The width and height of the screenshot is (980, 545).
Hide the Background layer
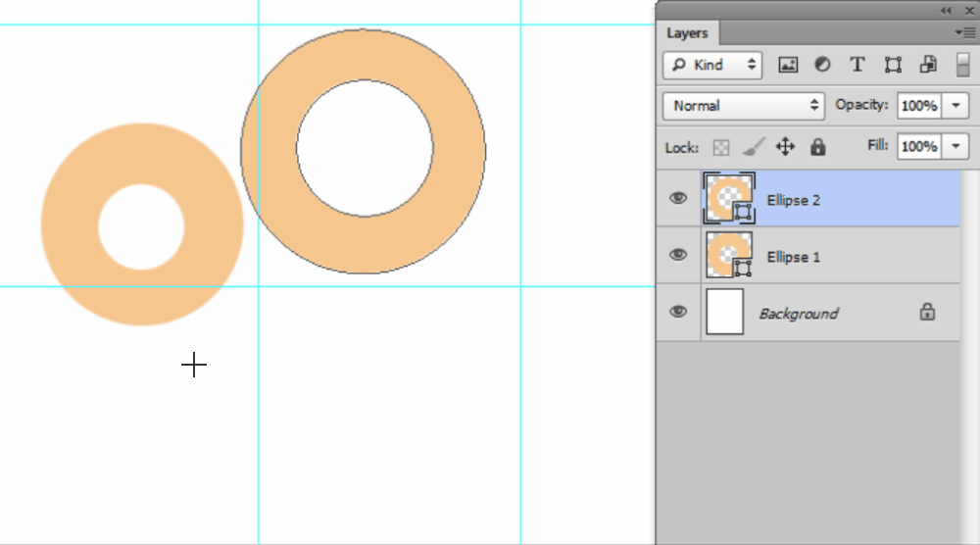point(678,312)
